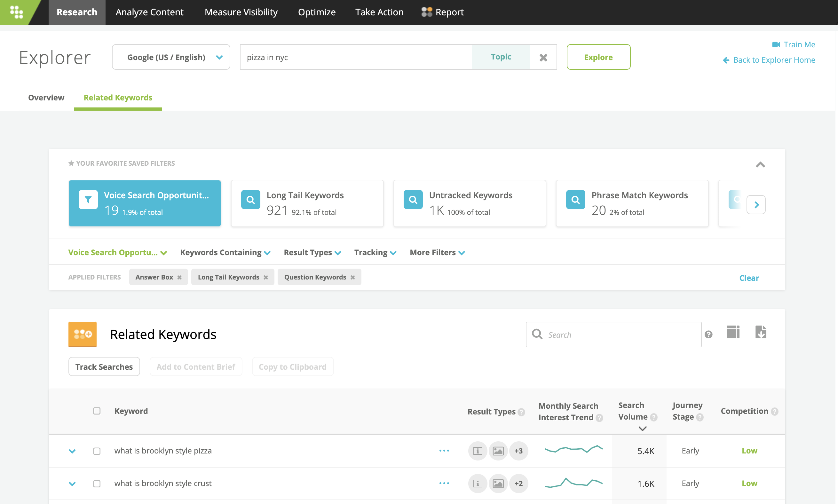838x504 pixels.
Task: Open the Google (US / English) dropdown
Action: (x=171, y=57)
